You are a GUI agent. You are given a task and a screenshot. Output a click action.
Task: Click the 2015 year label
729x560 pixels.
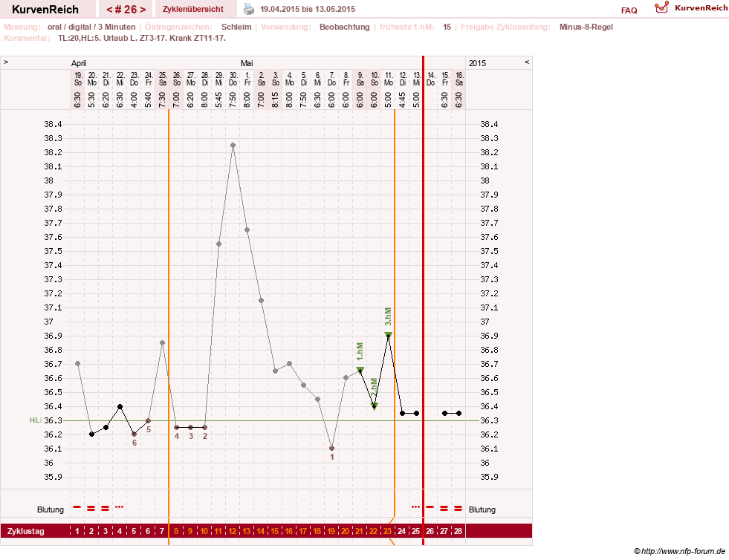(478, 63)
